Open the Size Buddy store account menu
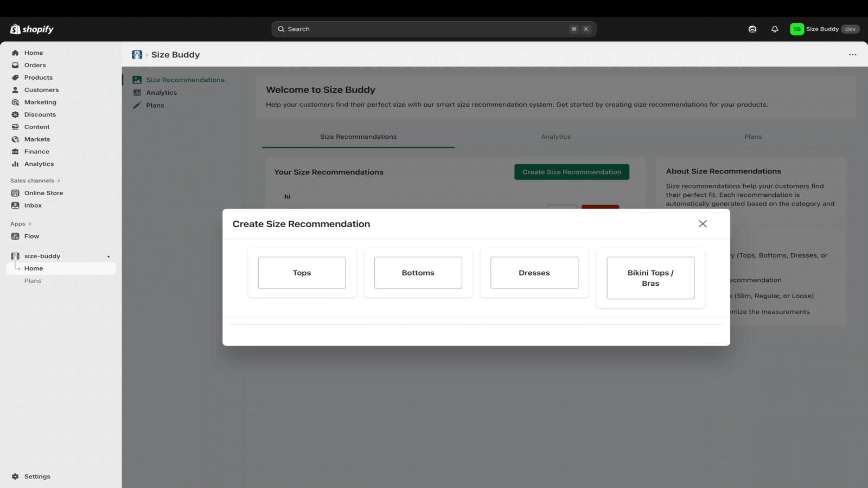 824,29
